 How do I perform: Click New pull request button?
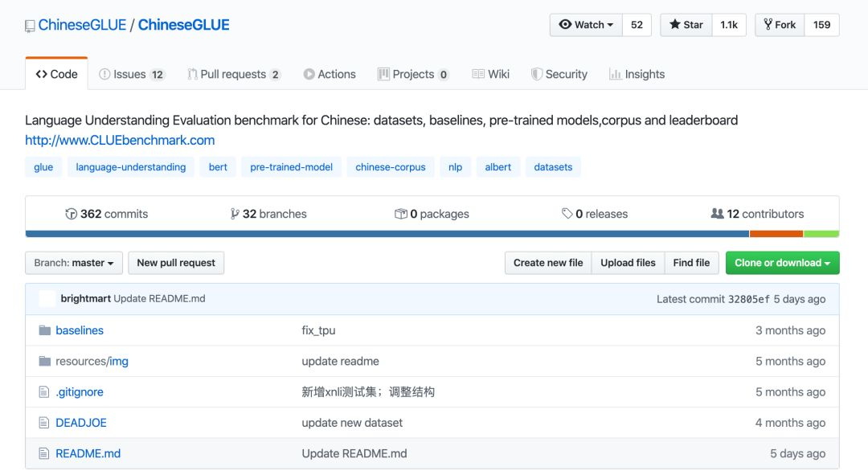(x=176, y=263)
